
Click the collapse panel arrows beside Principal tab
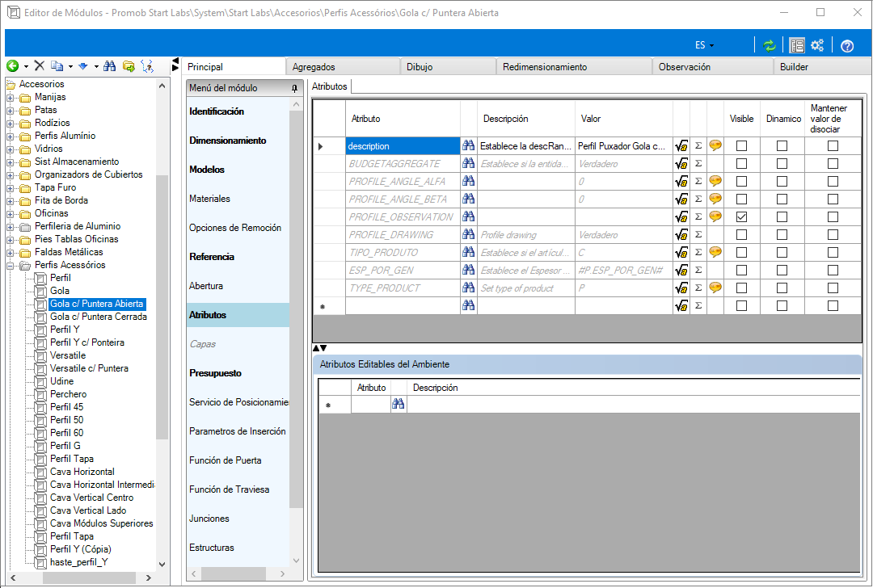point(175,65)
